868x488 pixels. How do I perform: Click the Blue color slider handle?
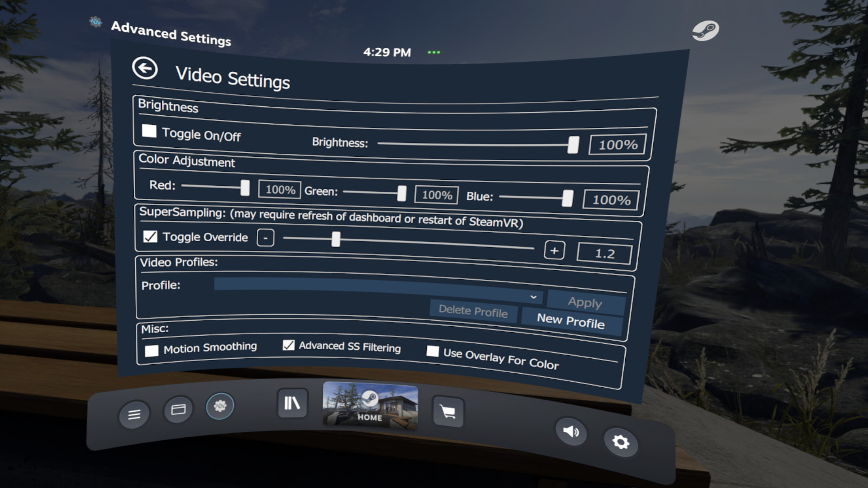(567, 198)
